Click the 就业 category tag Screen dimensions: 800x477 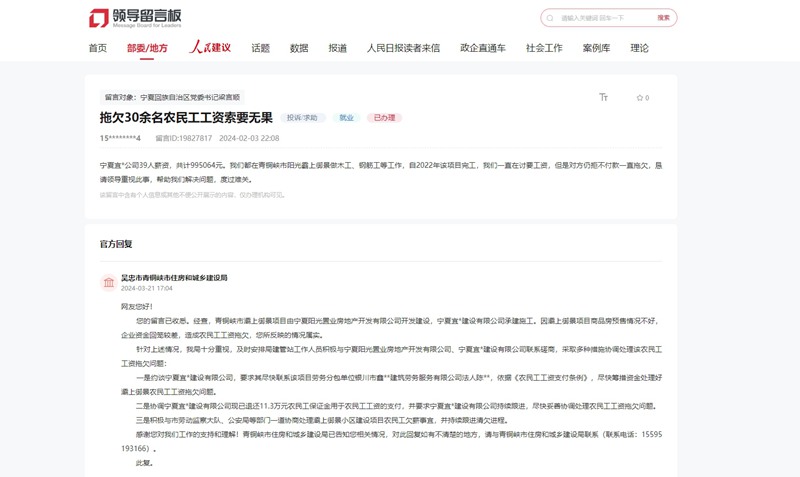[x=346, y=118]
